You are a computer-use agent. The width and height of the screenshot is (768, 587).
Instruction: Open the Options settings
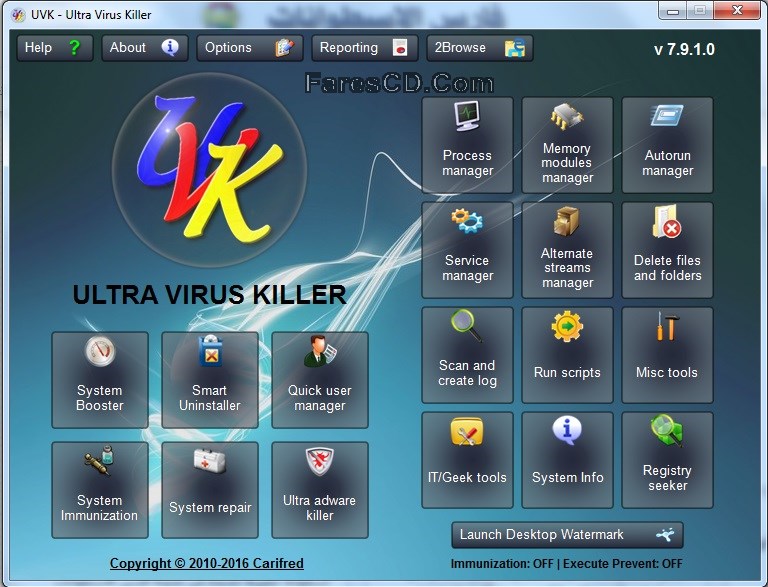coord(250,48)
